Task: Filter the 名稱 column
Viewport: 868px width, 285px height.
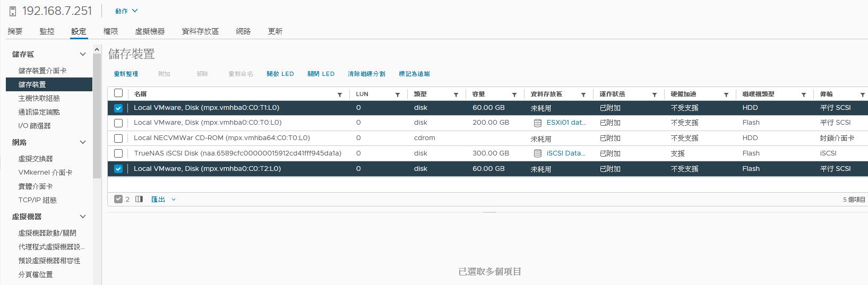Action: click(340, 94)
